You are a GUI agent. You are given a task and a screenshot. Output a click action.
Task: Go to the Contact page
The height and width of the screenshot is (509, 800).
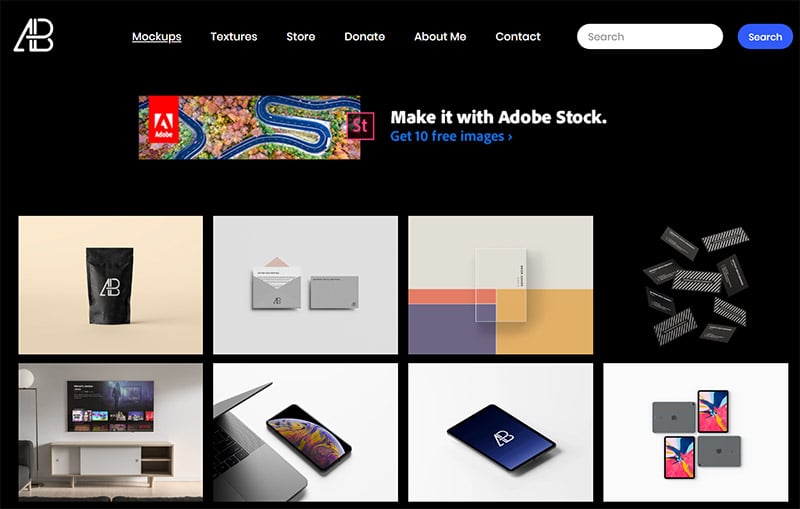point(518,37)
